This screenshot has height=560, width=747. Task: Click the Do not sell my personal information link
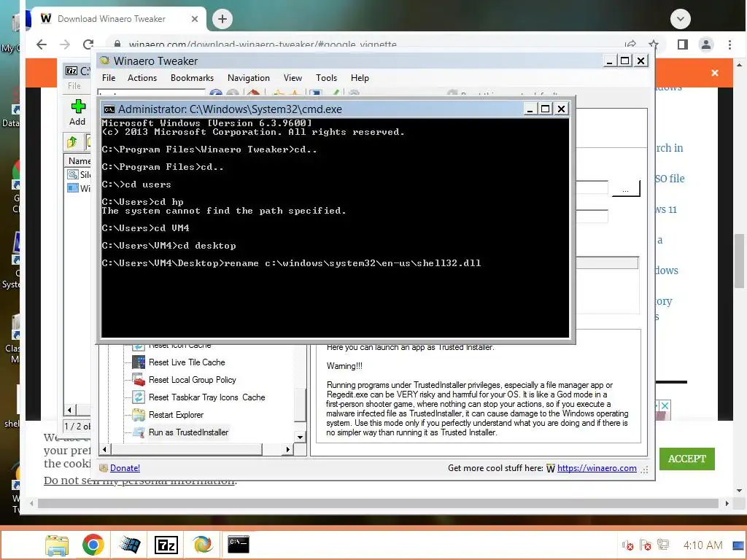pyautogui.click(x=139, y=481)
